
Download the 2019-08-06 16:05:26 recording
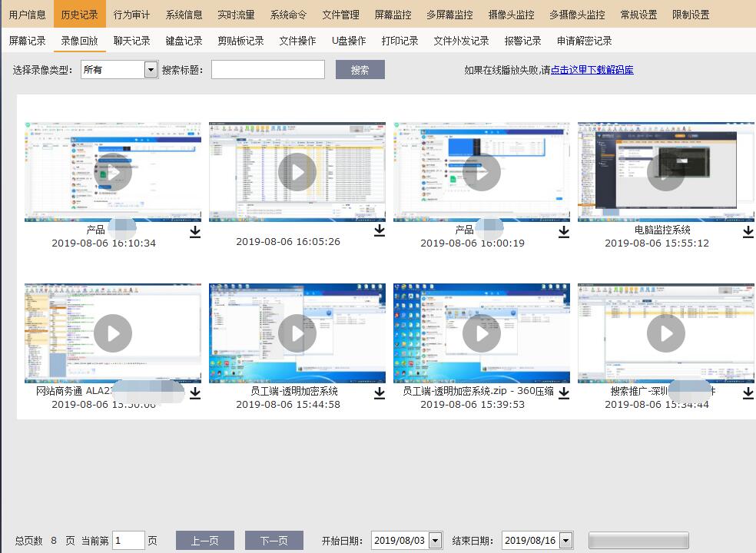click(x=379, y=230)
